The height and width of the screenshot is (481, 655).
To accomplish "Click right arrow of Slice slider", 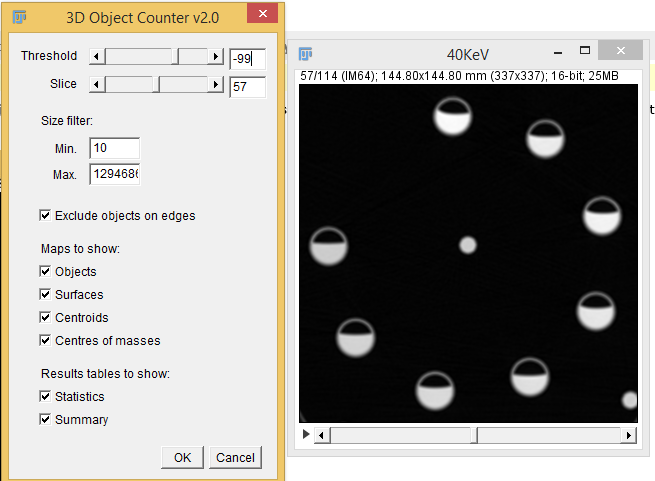I will (215, 86).
